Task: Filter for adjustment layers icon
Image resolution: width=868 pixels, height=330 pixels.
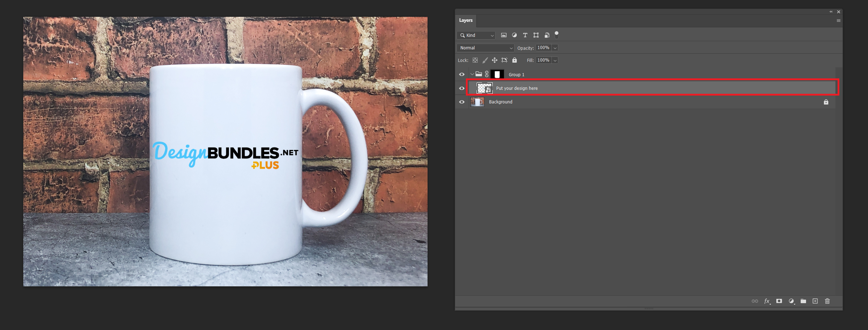Action: tap(514, 35)
